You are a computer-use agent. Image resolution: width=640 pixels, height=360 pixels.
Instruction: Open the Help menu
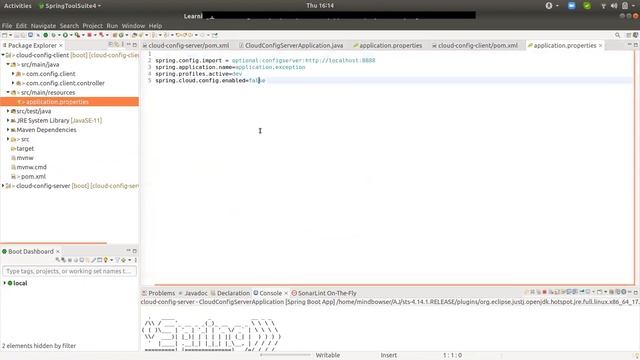click(x=155, y=25)
